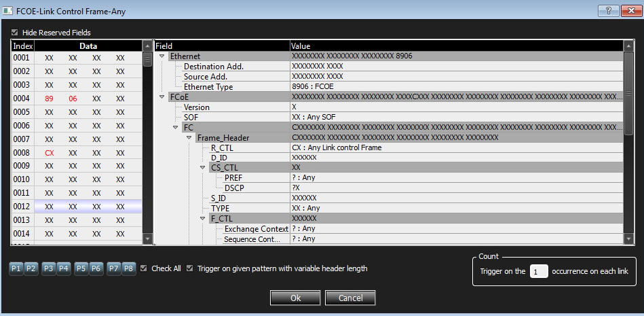
Task: Collapse the Frame_Header node
Action: tap(189, 137)
